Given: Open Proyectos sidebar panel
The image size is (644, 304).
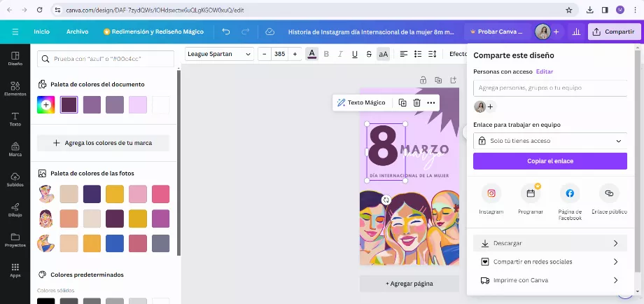Looking at the screenshot, I should pos(15,240).
